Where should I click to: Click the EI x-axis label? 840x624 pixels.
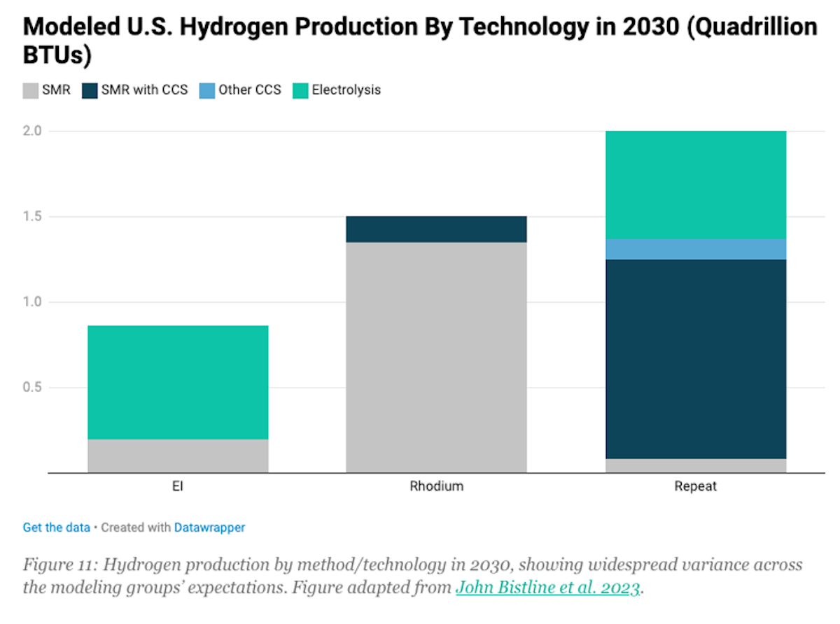[x=178, y=486]
